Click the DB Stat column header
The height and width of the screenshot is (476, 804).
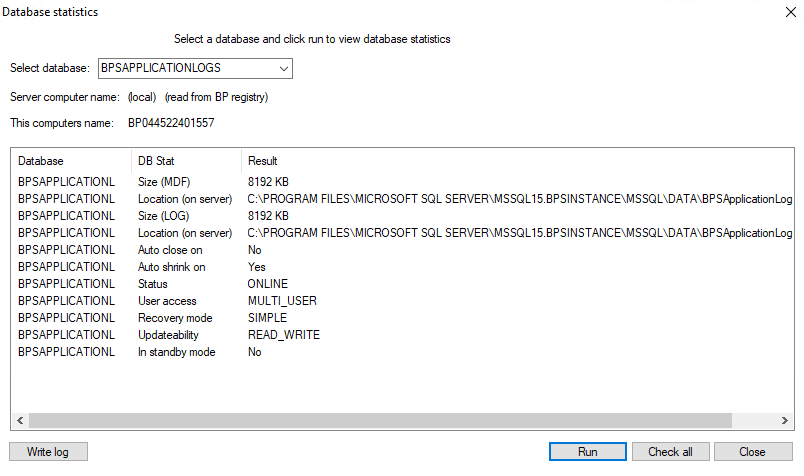point(186,161)
